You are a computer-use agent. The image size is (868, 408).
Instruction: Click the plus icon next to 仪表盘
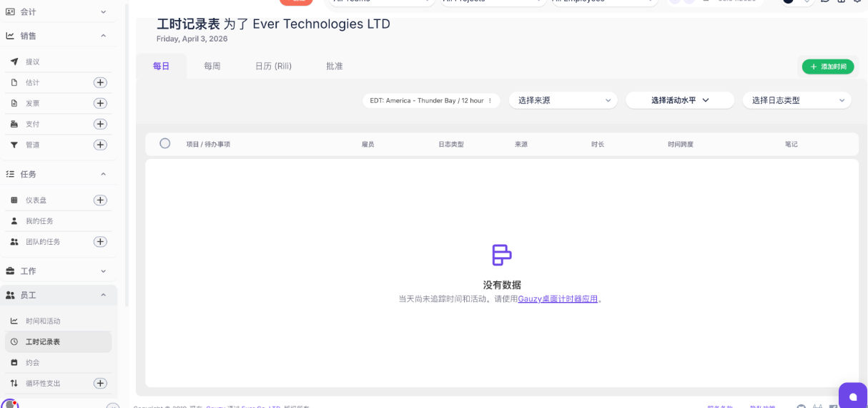point(101,200)
